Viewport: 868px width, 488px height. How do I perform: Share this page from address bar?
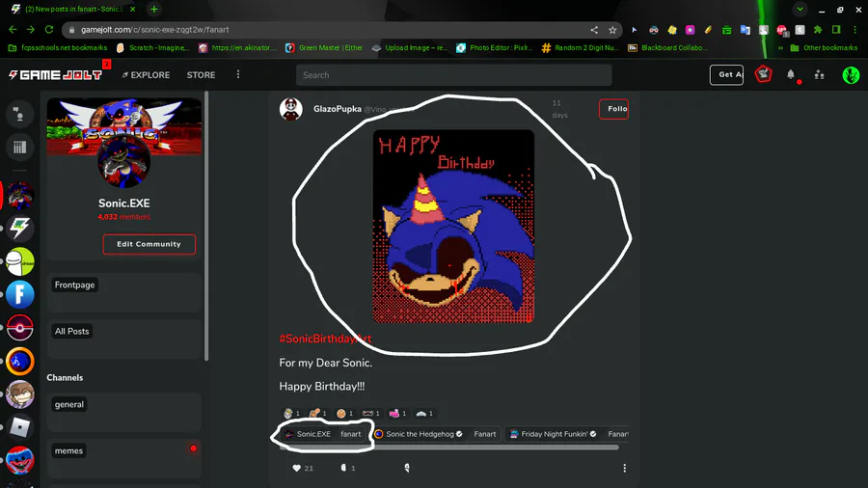pyautogui.click(x=594, y=30)
